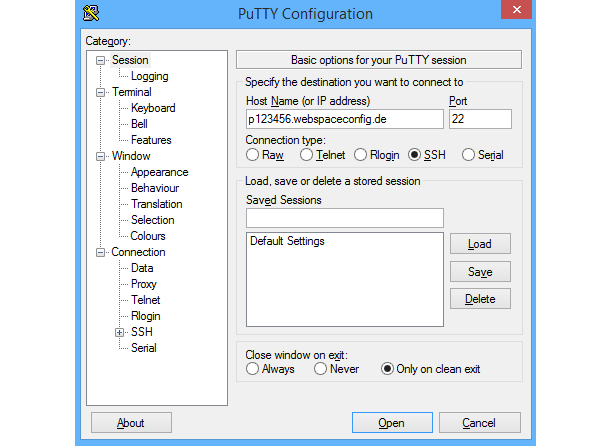Click the Port input field
This screenshot has height=446, width=610.
480,119
